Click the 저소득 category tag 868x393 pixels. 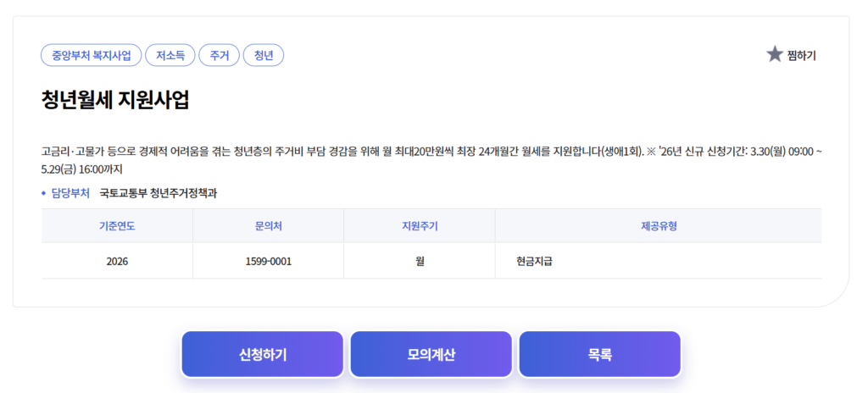170,56
